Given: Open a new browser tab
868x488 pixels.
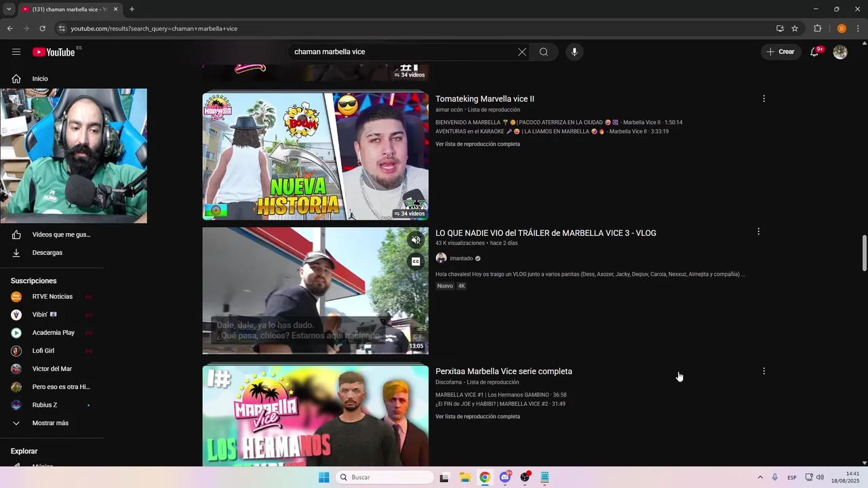Looking at the screenshot, I should [132, 9].
